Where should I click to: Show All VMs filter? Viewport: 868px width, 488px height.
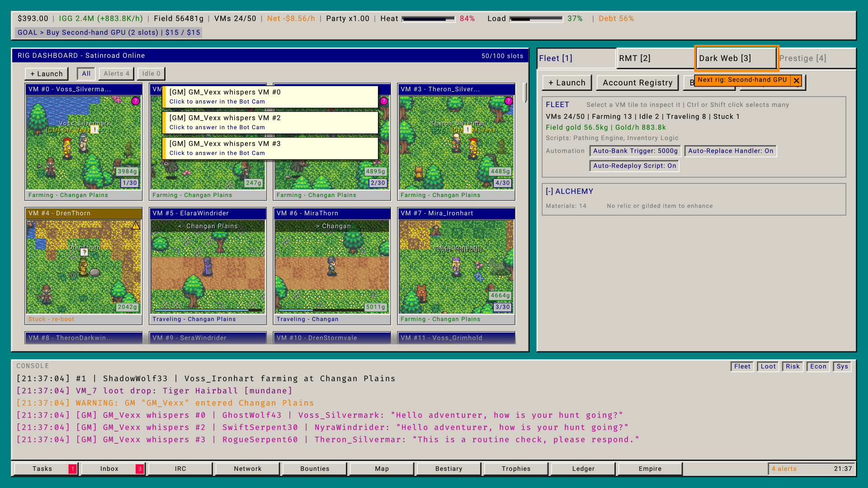[x=86, y=74]
